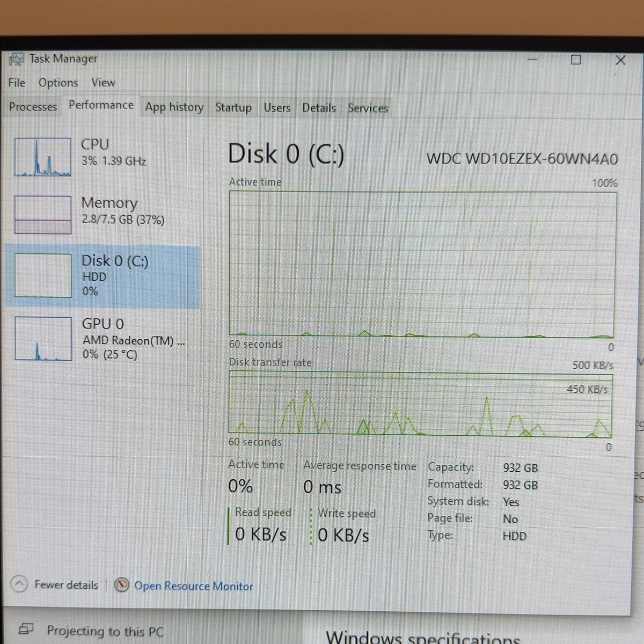This screenshot has width=644, height=644.
Task: Click the Average response time 0 ms value
Action: pyautogui.click(x=322, y=487)
